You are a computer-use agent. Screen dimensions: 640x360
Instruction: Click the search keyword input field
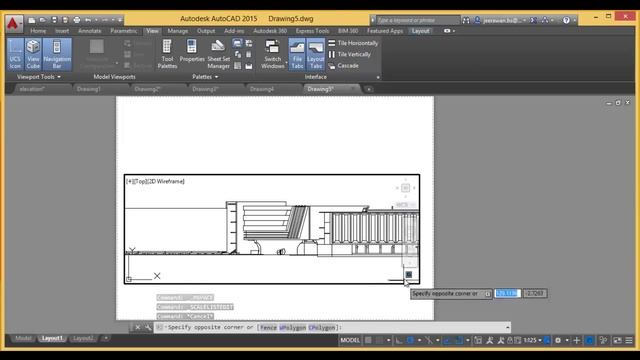(x=418, y=20)
